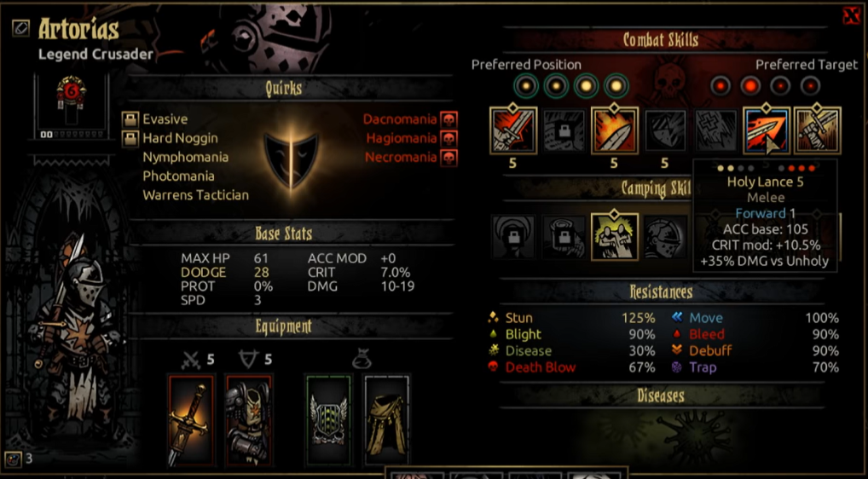The height and width of the screenshot is (479, 868).
Task: Toggle the selected camping skill icon
Action: point(614,236)
